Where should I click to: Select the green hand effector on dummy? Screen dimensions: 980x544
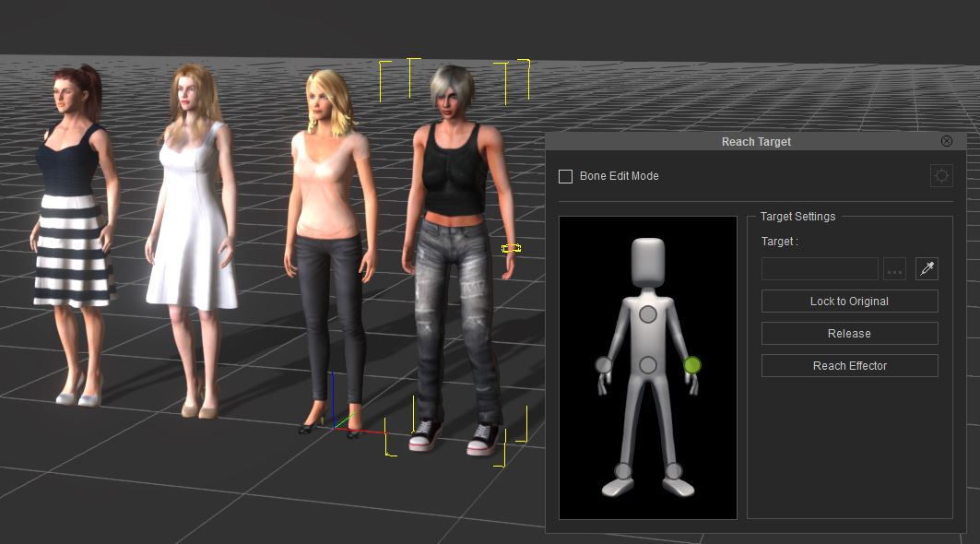692,366
